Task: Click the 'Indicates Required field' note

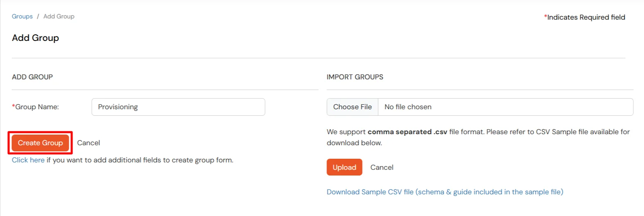Action: (586, 17)
